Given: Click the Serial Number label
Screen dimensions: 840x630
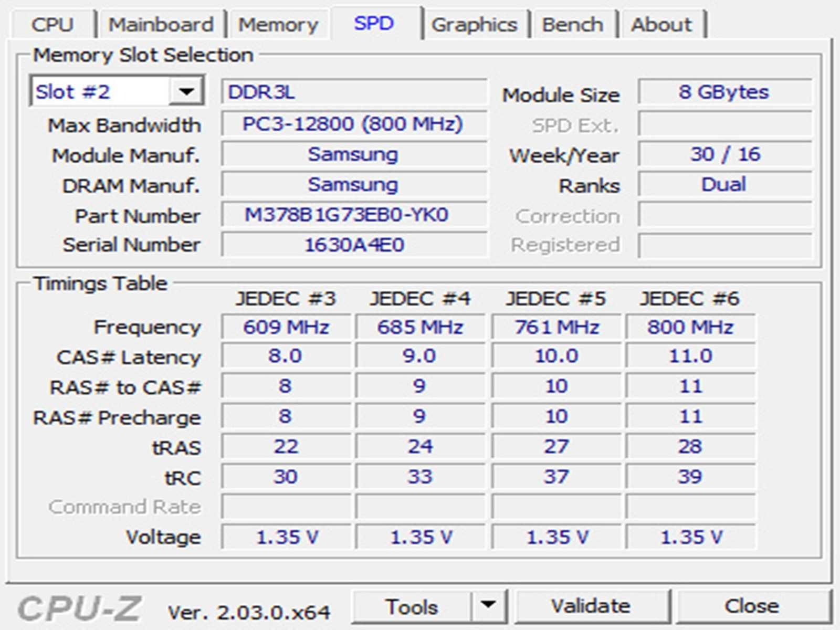Looking at the screenshot, I should point(132,245).
